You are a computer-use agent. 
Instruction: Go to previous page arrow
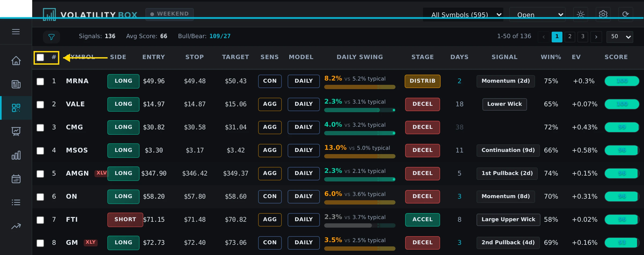[544, 37]
